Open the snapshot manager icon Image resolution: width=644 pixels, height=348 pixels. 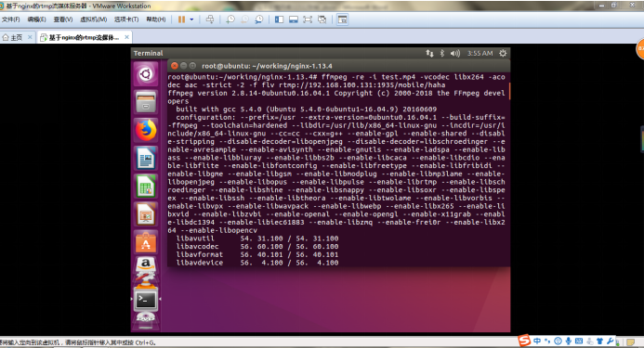(x=258, y=19)
